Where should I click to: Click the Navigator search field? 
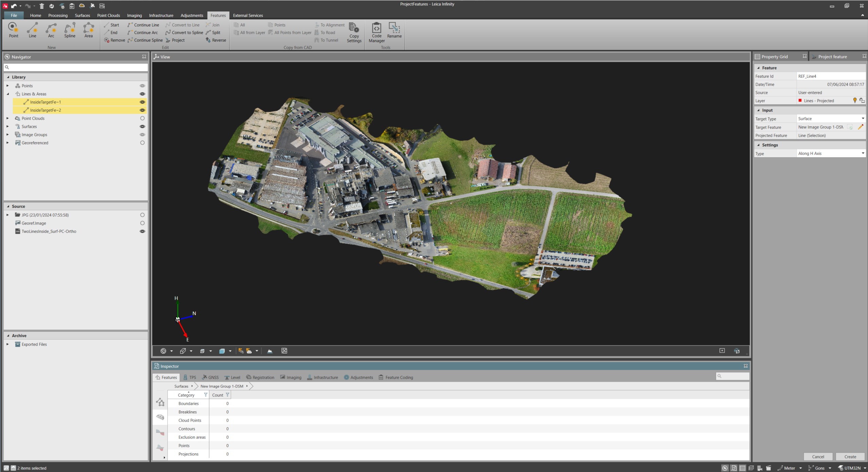76,67
